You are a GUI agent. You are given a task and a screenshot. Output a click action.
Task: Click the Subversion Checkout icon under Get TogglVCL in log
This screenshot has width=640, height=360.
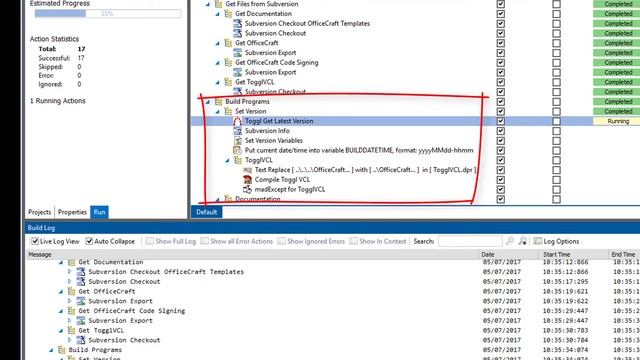point(81,340)
